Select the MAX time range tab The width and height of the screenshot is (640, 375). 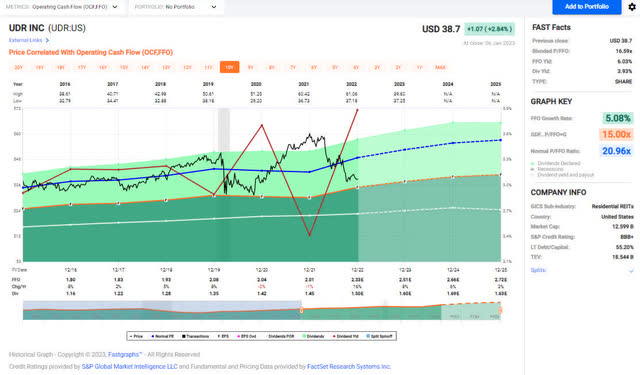(x=440, y=67)
